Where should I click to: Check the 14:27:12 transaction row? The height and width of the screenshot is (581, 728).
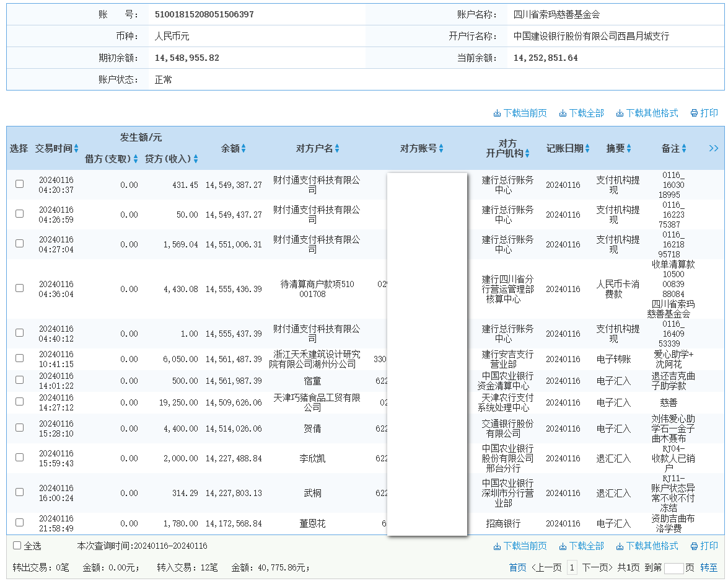pos(19,402)
